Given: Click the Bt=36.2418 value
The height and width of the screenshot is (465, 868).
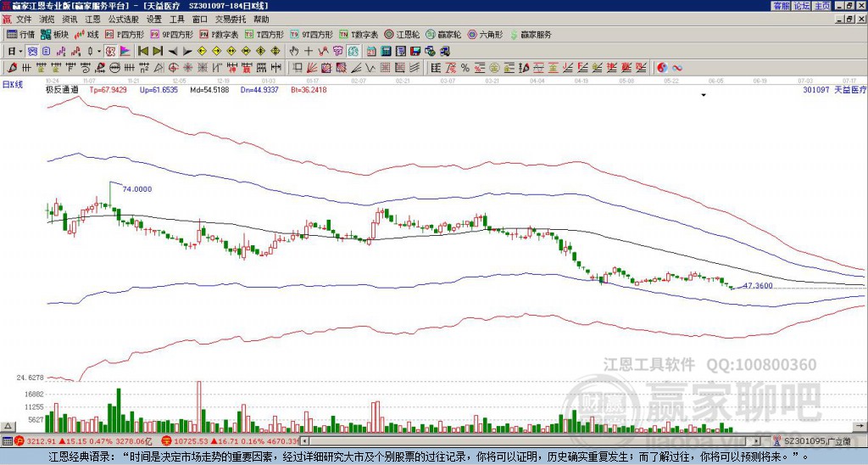Looking at the screenshot, I should pos(309,89).
